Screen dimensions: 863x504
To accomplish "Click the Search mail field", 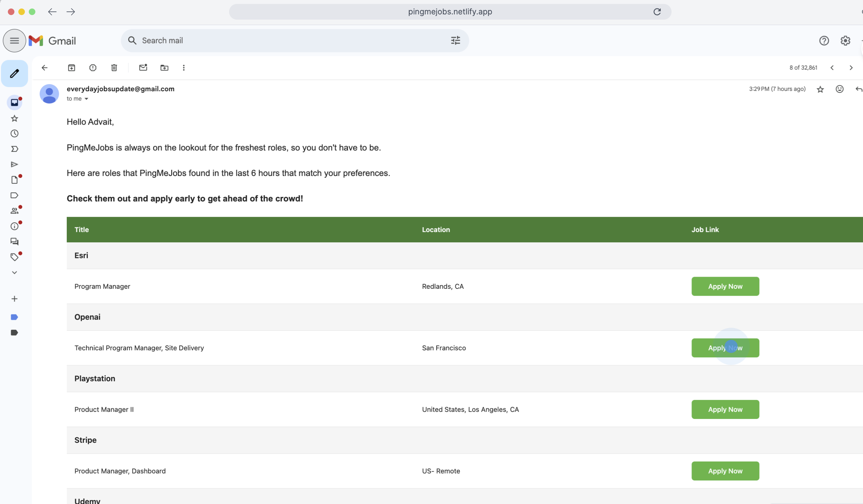I will click(x=295, y=41).
